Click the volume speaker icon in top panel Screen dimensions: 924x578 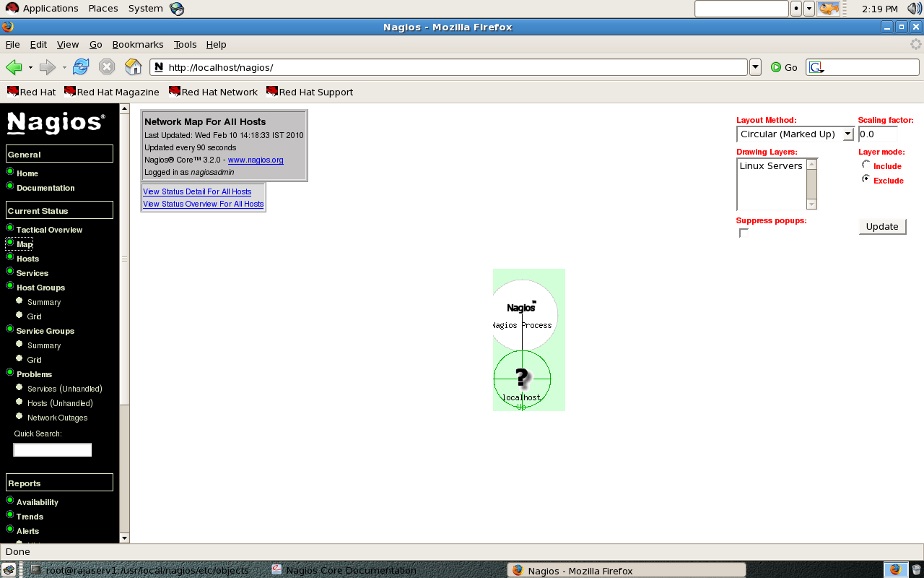click(915, 9)
